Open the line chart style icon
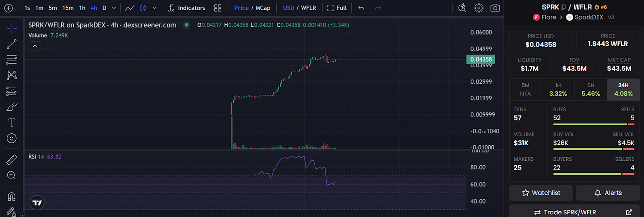The height and width of the screenshot is (217, 644). click(130, 8)
